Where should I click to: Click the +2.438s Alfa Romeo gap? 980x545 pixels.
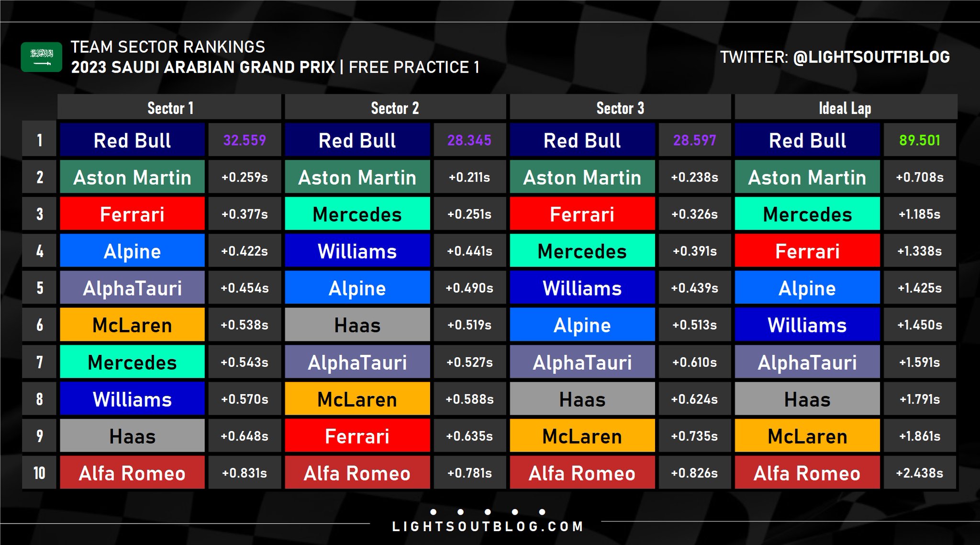(x=919, y=473)
